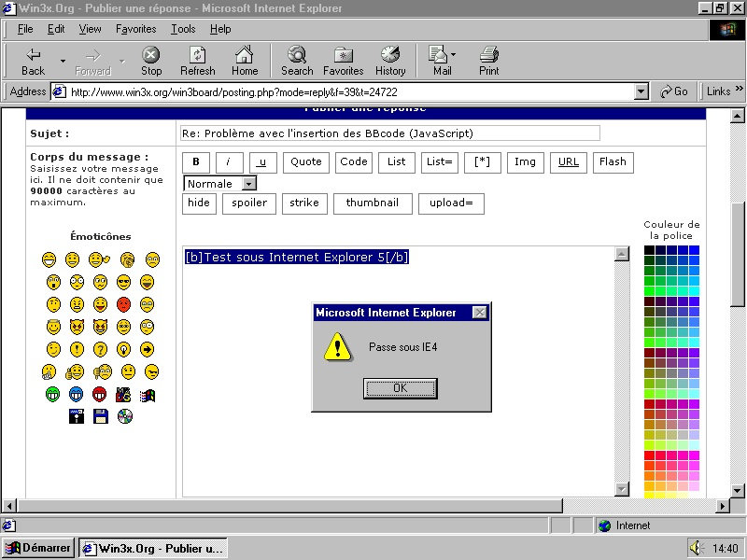The width and height of the screenshot is (747, 560).
Task: Open the Favorites menu
Action: pyautogui.click(x=135, y=29)
